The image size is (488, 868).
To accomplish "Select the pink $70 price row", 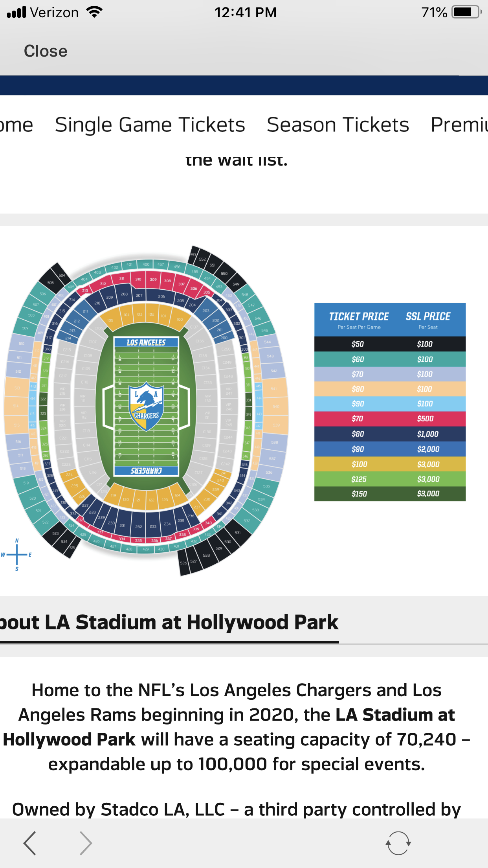I will point(390,419).
